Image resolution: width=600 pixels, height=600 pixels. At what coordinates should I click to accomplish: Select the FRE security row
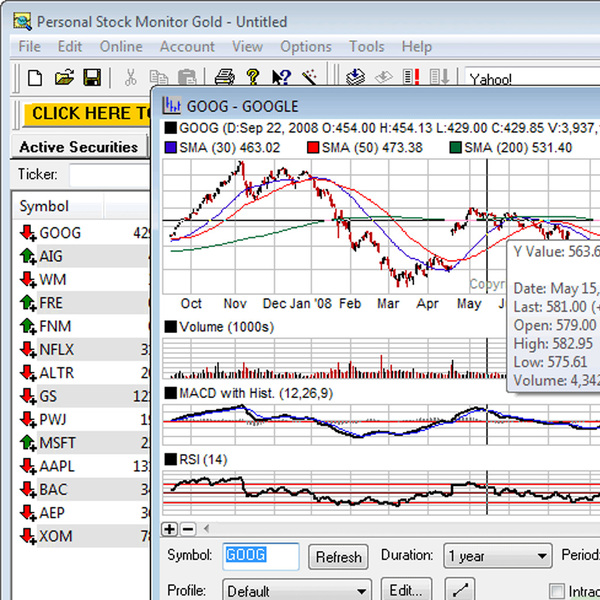pyautogui.click(x=81, y=303)
